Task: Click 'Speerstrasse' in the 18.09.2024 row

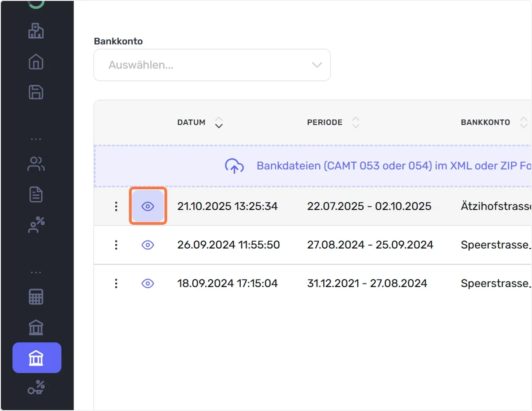Action: [x=496, y=283]
